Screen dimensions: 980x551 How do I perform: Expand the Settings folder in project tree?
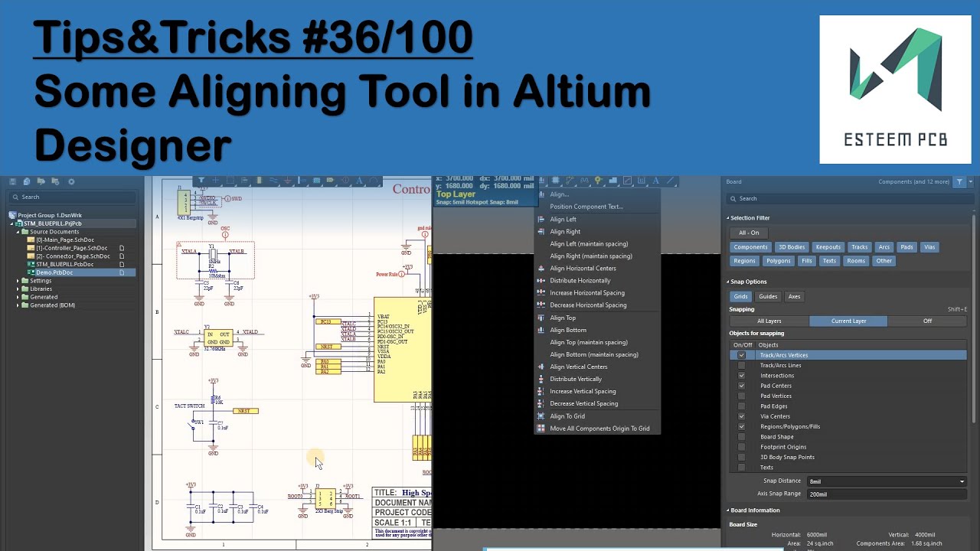[18, 281]
